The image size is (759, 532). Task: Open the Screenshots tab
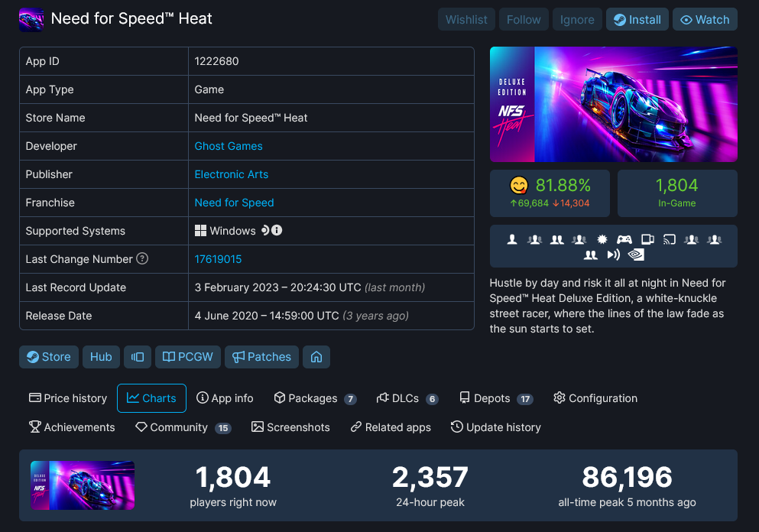pos(290,427)
